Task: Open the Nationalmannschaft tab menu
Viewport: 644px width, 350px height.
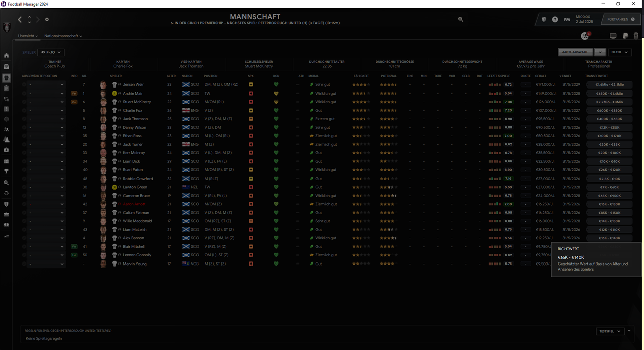Action: coord(63,36)
